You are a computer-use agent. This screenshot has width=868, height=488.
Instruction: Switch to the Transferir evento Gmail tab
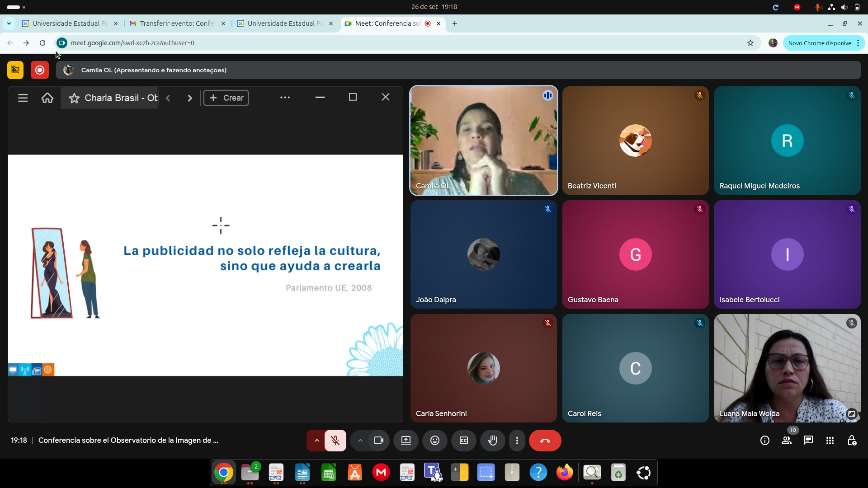click(176, 23)
